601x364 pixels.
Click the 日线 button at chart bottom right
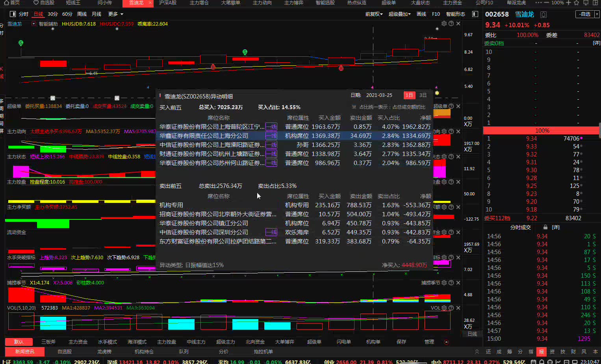472,334
